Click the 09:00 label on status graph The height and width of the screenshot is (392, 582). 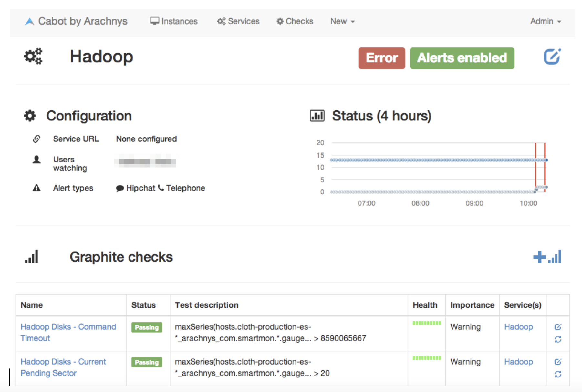474,203
